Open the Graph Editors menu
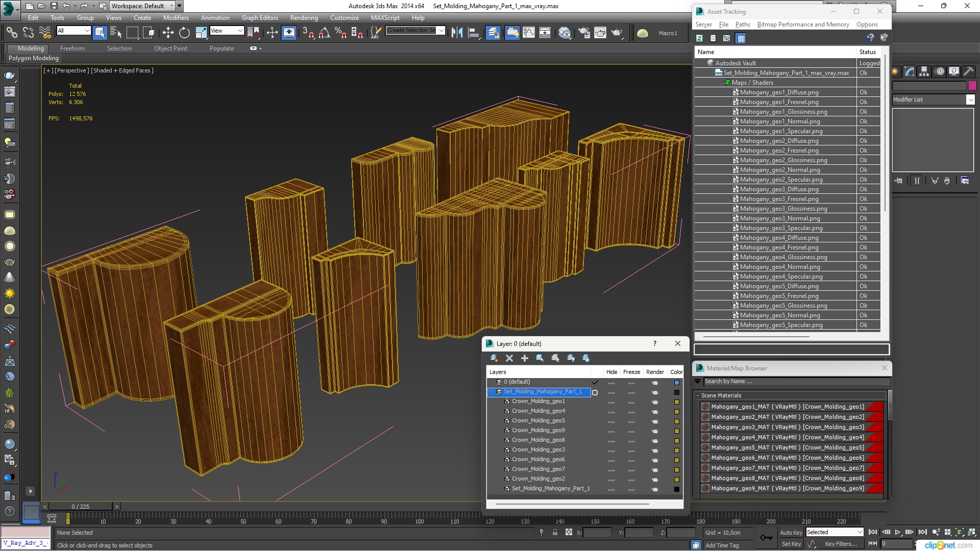Screen dimensions: 980x551 tap(260, 17)
